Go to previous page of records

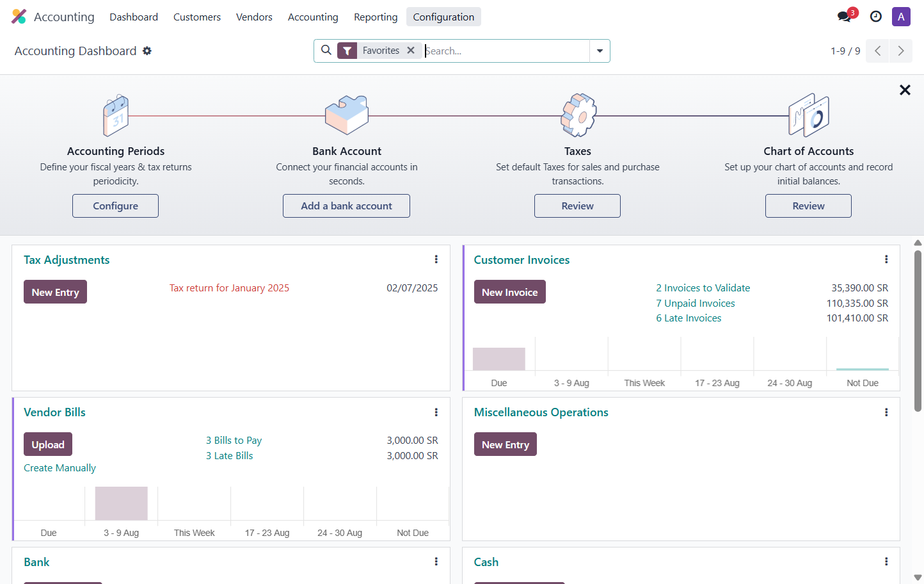pos(877,51)
